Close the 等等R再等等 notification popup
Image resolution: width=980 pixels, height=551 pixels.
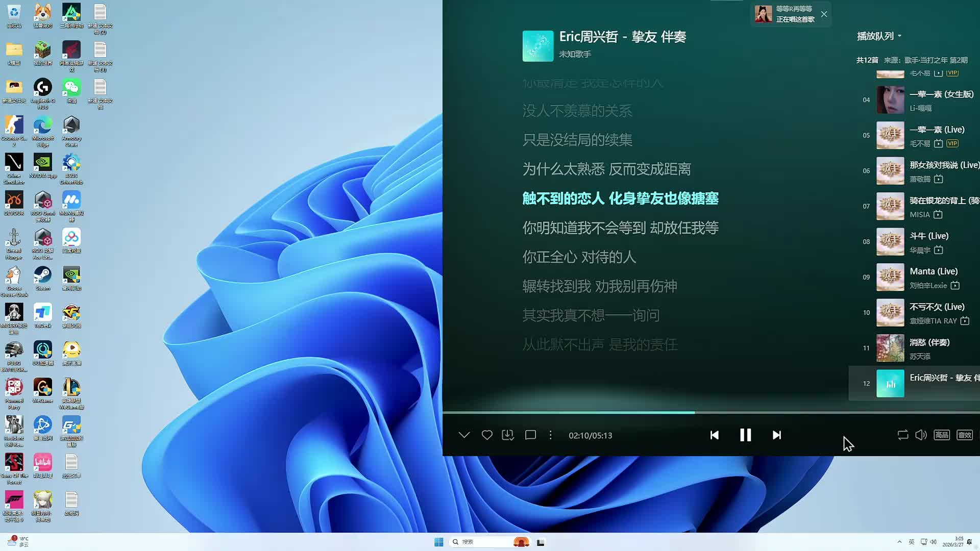tap(824, 14)
